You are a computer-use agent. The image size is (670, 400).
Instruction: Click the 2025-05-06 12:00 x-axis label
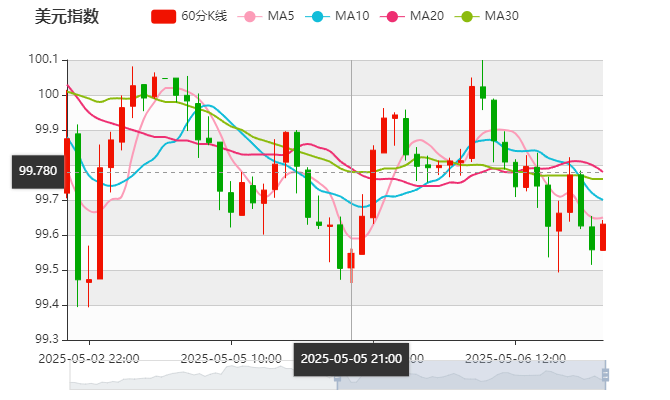click(517, 358)
